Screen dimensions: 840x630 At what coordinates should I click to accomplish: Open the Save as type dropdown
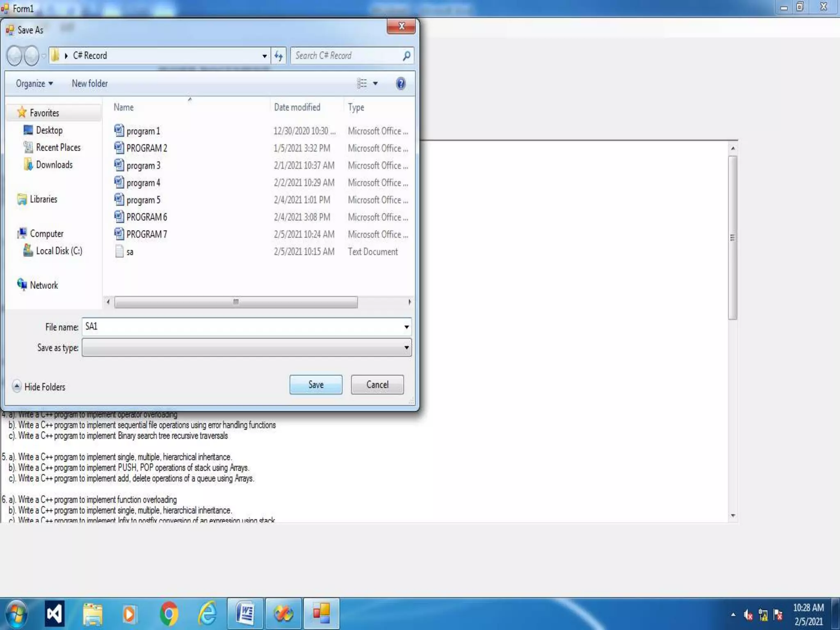406,348
